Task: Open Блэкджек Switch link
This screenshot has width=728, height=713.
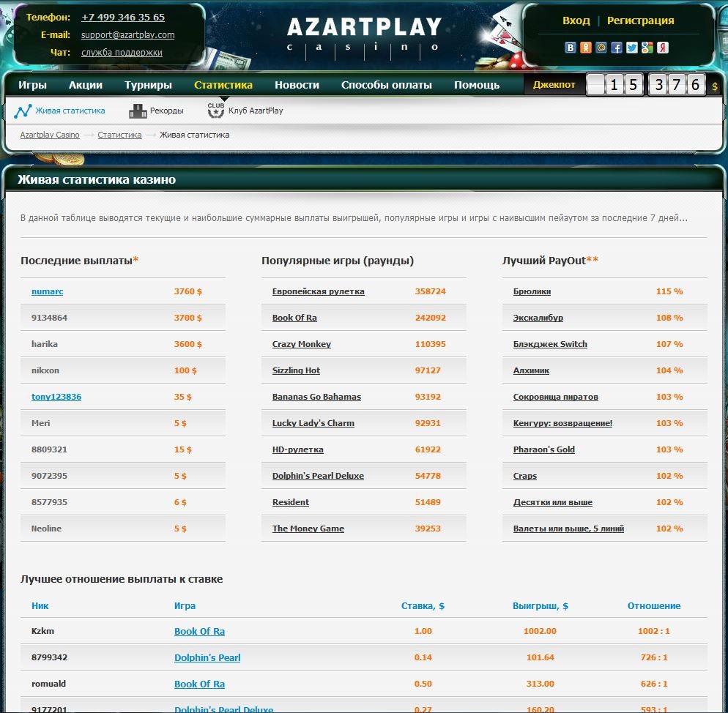Action: point(550,345)
